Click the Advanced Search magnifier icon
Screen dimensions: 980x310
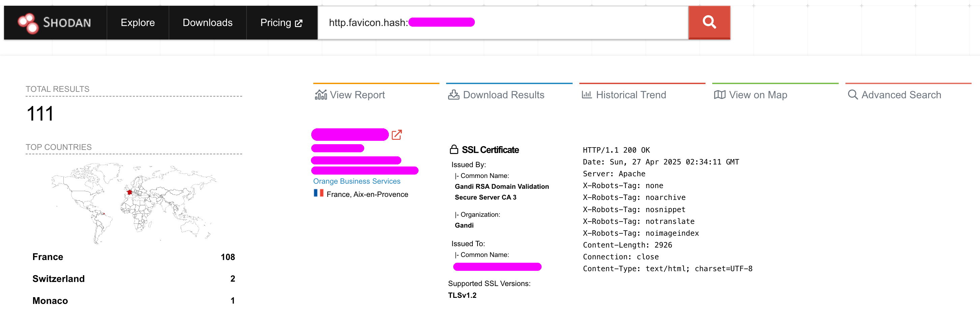[x=853, y=95]
